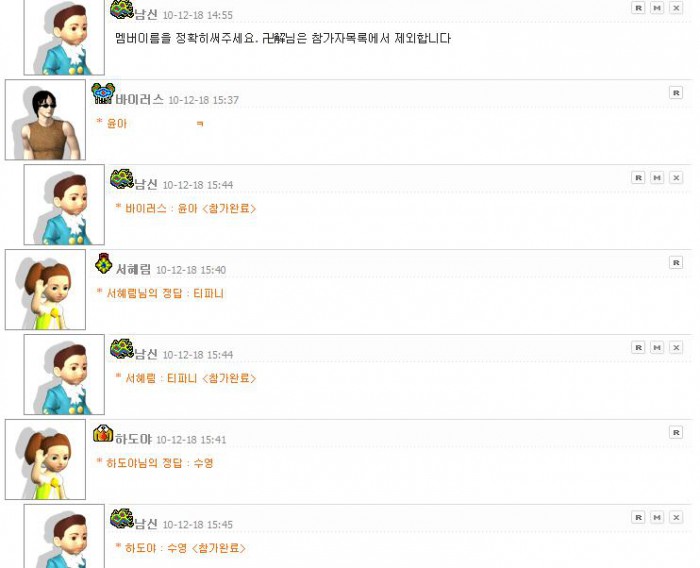The width and height of the screenshot is (700, 568).
Task: Delete 남신's 14:55 comment with the X icon
Action: (676, 8)
